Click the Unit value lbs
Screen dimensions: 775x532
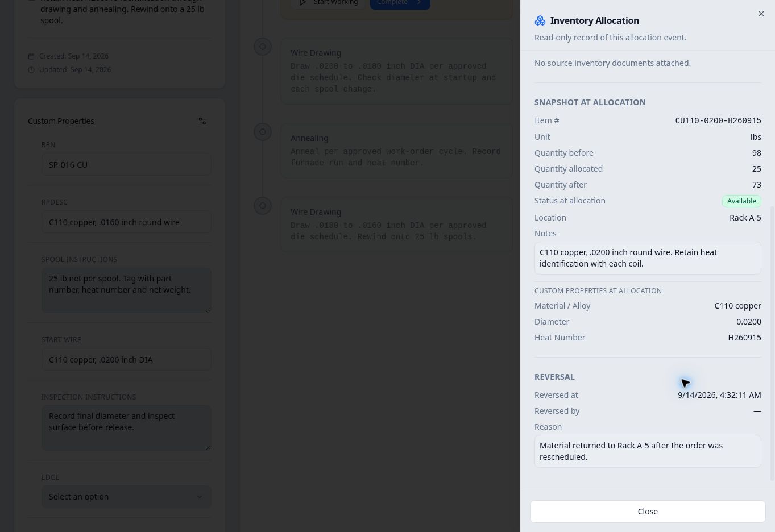click(756, 137)
